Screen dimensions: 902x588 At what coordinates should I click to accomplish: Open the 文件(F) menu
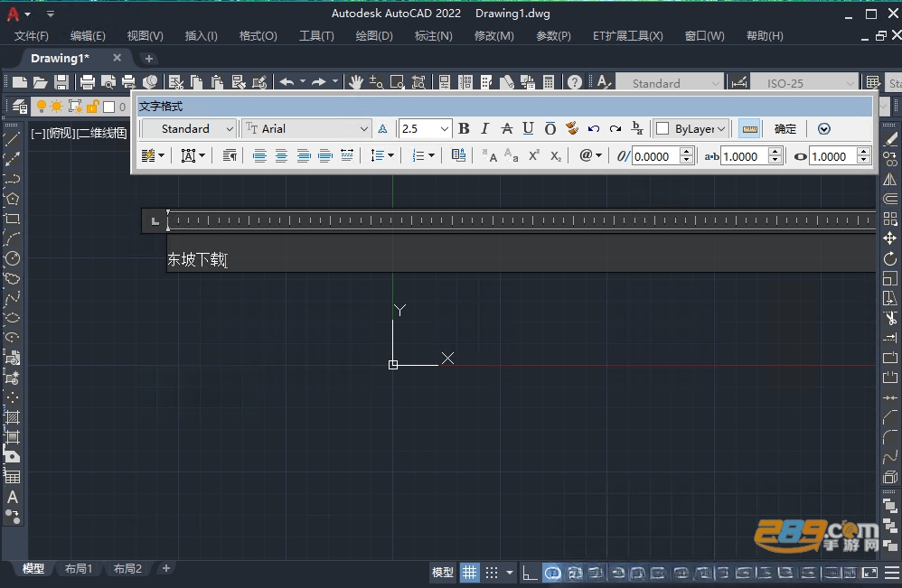coord(31,35)
